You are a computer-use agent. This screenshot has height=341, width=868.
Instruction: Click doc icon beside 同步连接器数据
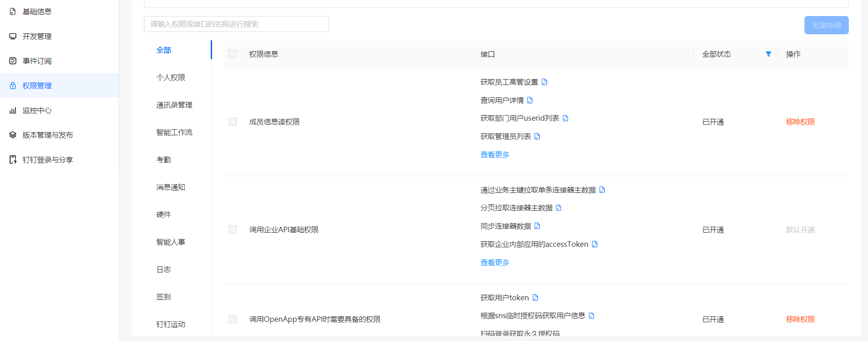(x=537, y=226)
